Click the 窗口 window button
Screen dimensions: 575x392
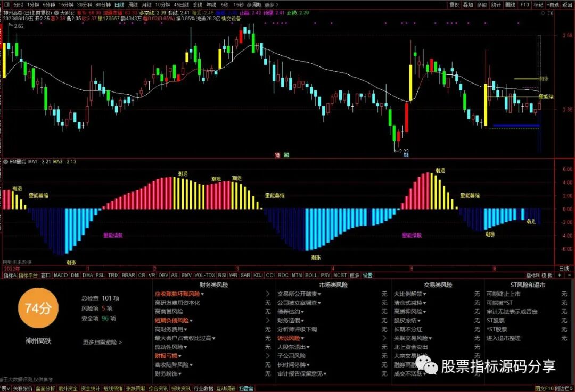(x=45, y=275)
